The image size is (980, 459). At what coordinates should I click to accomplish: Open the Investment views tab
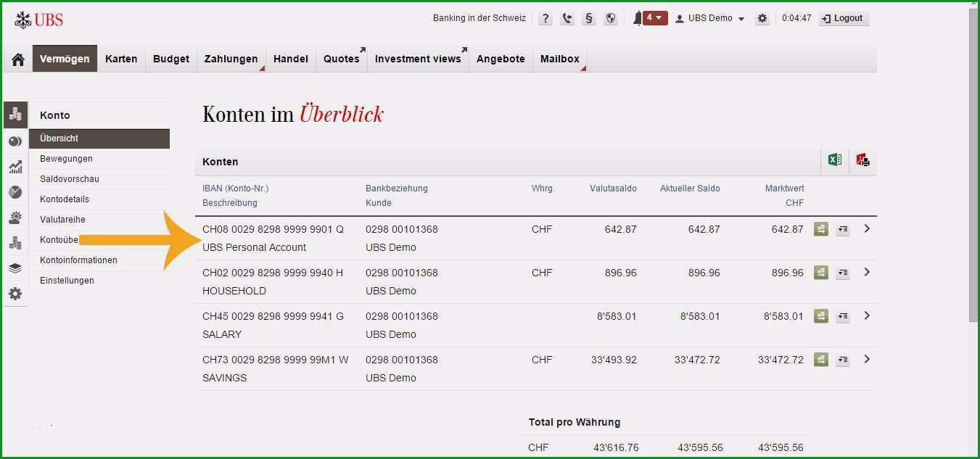point(418,59)
